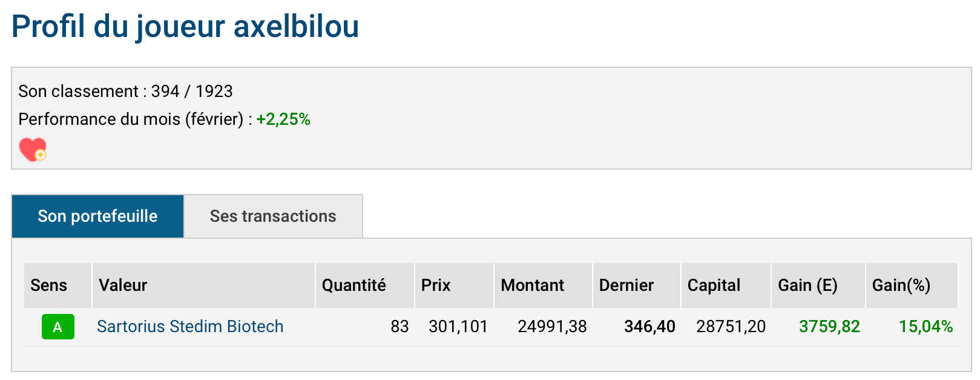The width and height of the screenshot is (980, 380).
Task: Click the heart add-to-favorites icon
Action: click(33, 149)
